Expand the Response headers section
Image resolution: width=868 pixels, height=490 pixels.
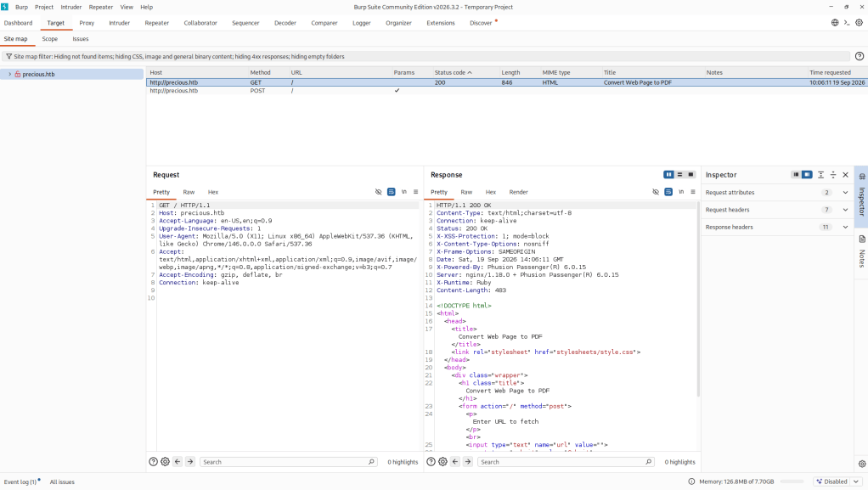click(x=776, y=227)
